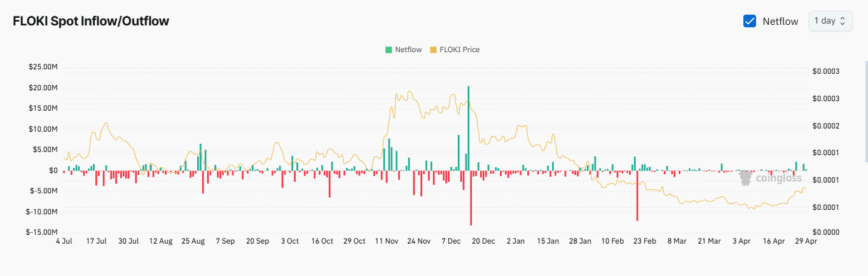
Task: Click the 20 Dec date label
Action: point(483,242)
